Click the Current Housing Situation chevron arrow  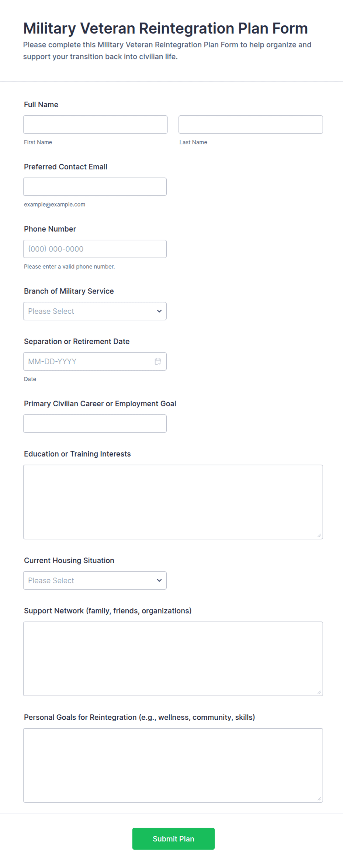click(159, 580)
